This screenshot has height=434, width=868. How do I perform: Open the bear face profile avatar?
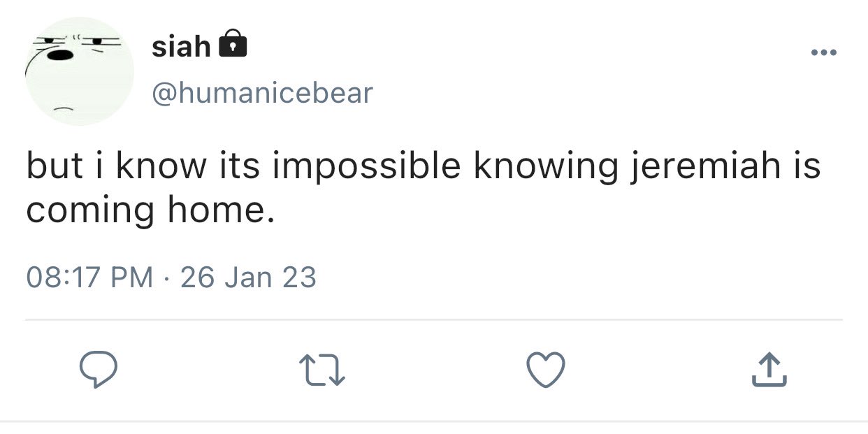click(80, 71)
